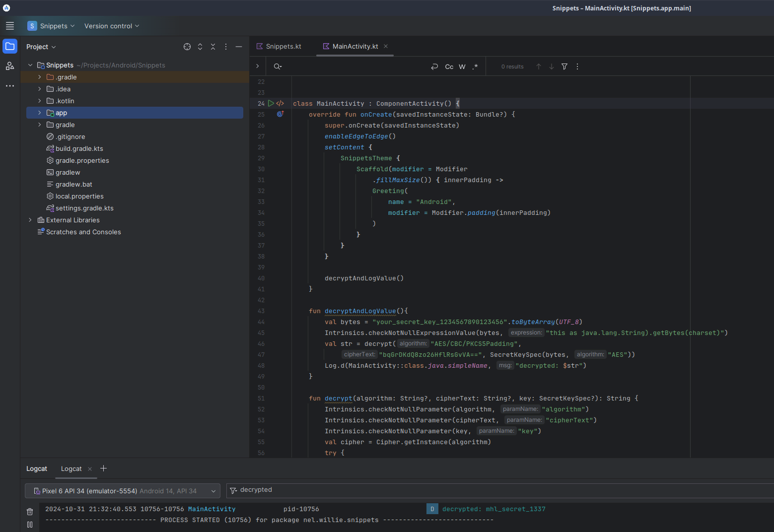
Task: Open the Project view selector dropdown
Action: (41, 47)
